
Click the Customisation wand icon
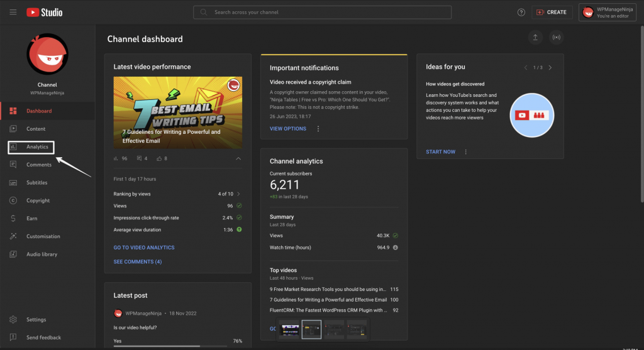coord(13,236)
